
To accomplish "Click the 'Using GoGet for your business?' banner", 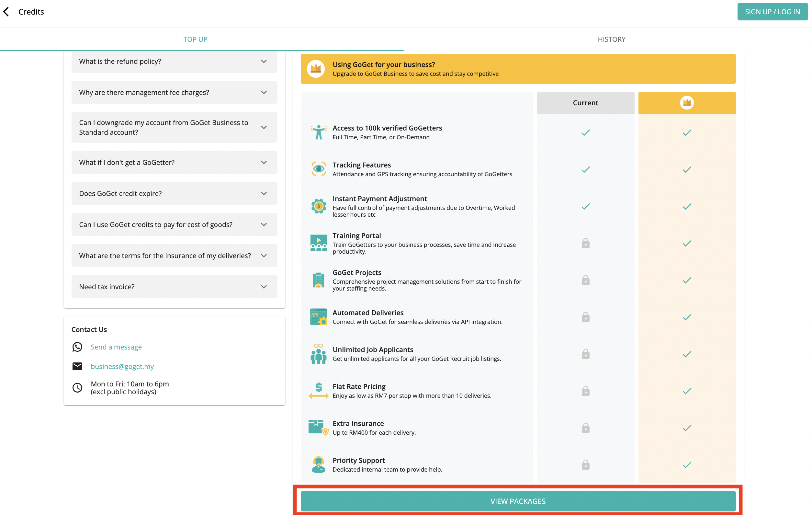I will click(x=518, y=69).
